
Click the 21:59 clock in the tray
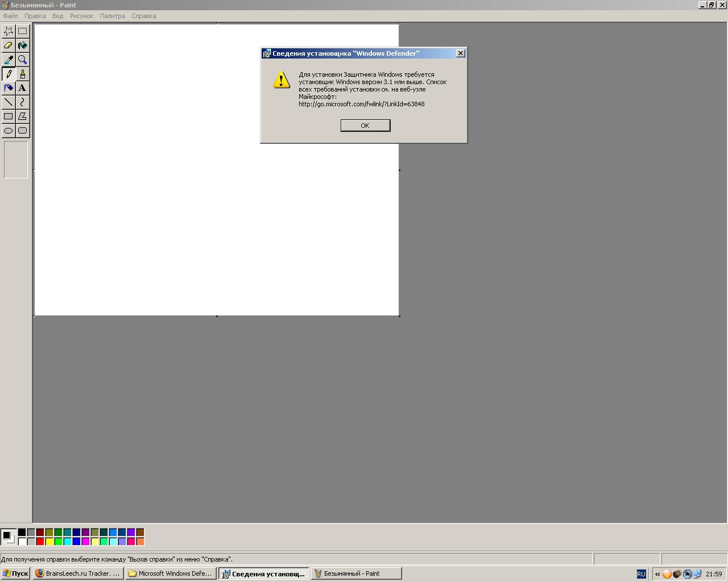[x=714, y=574]
